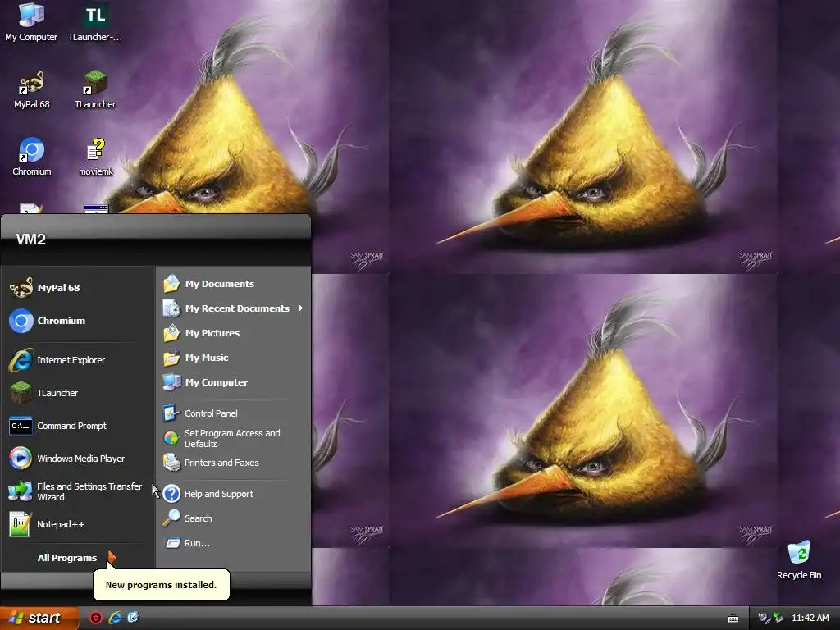Start Windows Media Player
The width and height of the screenshot is (840, 630).
pyautogui.click(x=78, y=459)
